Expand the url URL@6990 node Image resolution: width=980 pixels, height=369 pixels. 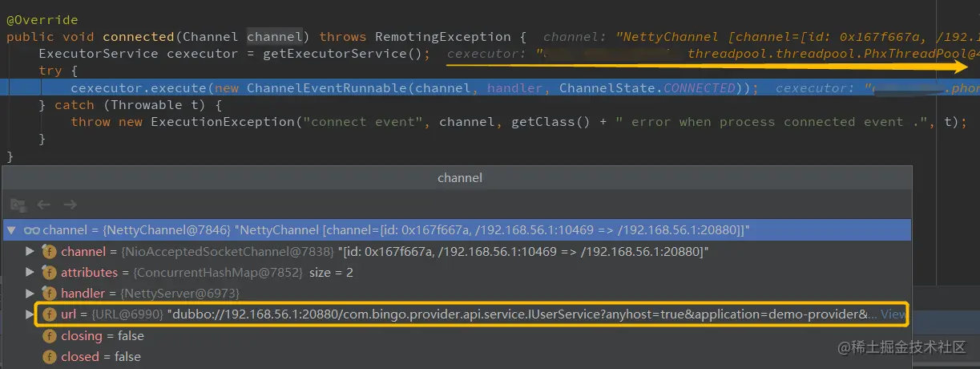coord(30,314)
